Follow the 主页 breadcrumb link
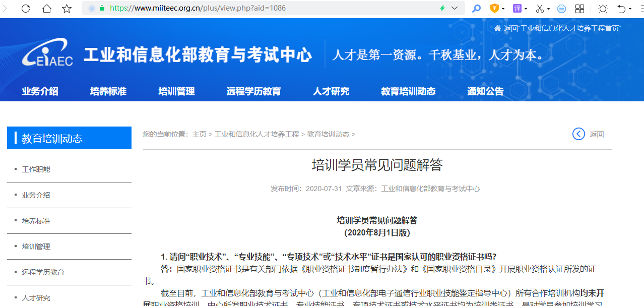 [199, 134]
